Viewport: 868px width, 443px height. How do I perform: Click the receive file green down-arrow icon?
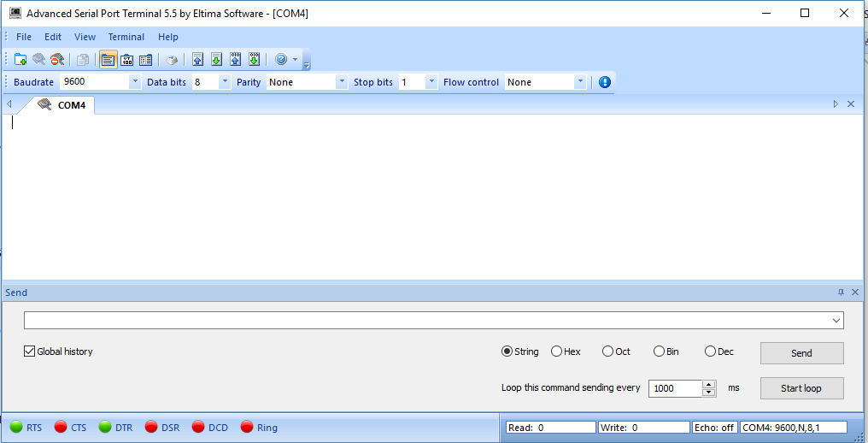click(216, 60)
